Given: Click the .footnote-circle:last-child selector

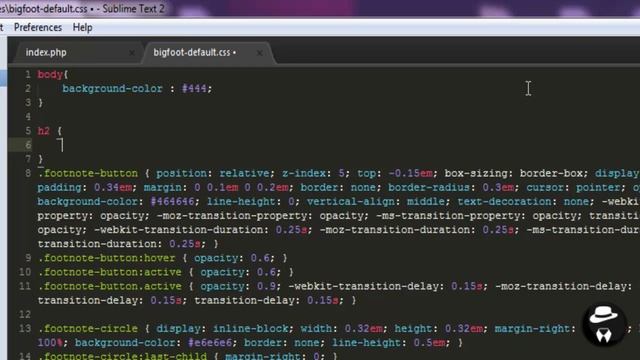Looking at the screenshot, I should (x=123, y=356).
